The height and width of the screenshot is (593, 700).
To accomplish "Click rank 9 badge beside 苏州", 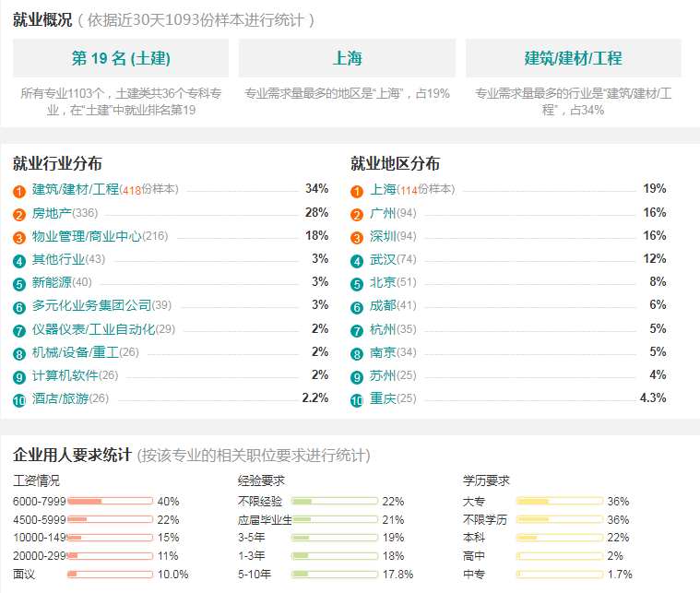I will pyautogui.click(x=357, y=377).
